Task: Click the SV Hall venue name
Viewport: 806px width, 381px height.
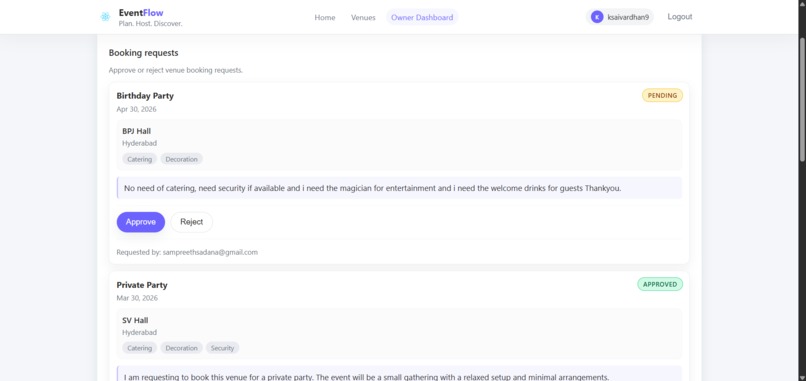Action: (x=135, y=320)
